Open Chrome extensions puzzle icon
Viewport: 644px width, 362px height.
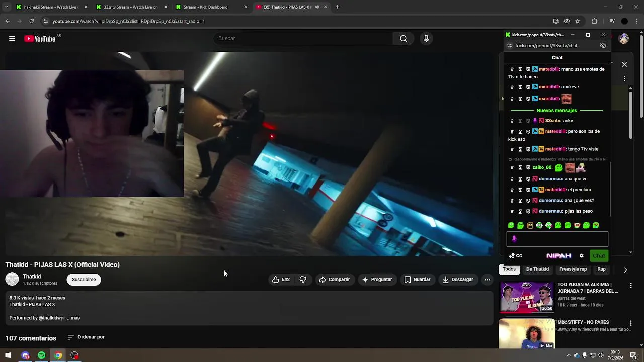click(595, 21)
